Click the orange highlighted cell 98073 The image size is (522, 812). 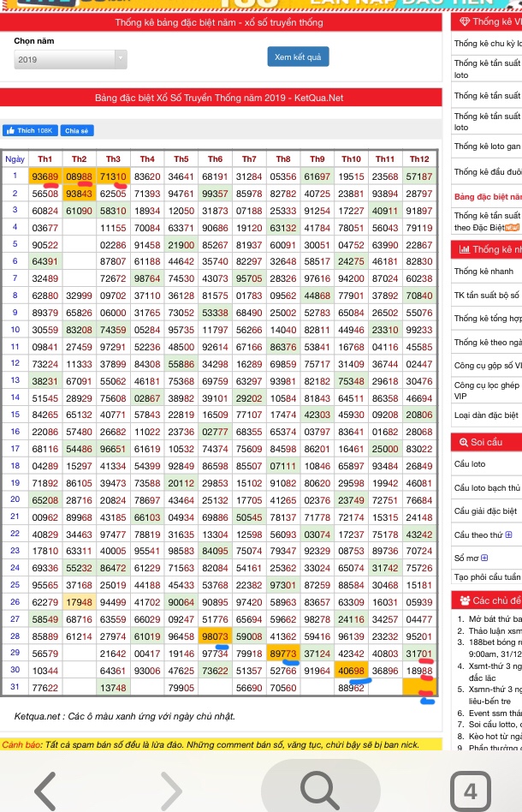[214, 636]
